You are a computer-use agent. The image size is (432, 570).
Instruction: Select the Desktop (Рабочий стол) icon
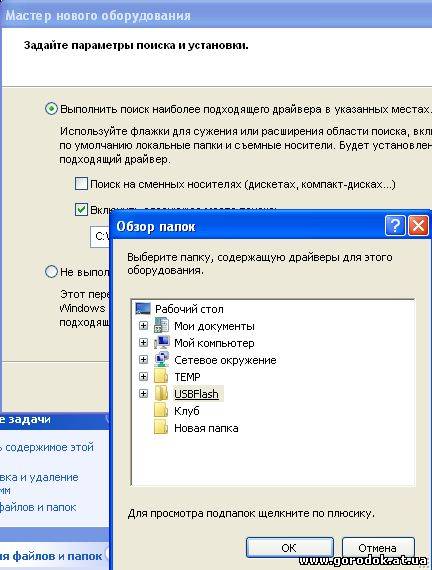pos(143,309)
